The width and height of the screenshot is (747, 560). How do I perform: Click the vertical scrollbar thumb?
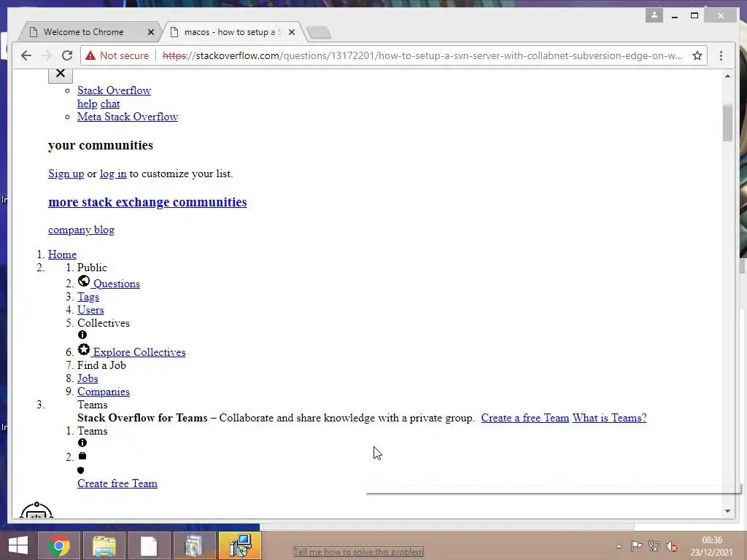pyautogui.click(x=727, y=122)
